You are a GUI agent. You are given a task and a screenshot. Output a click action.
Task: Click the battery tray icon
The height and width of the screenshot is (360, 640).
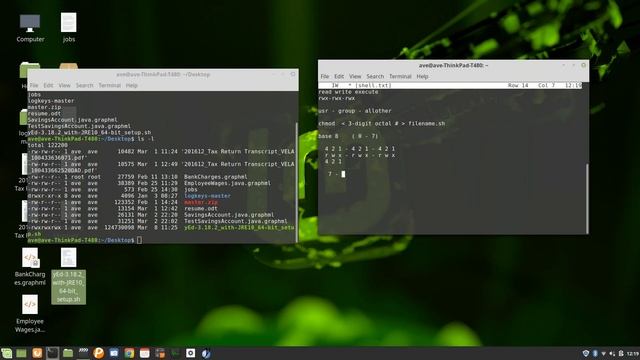pyautogui.click(x=621, y=353)
